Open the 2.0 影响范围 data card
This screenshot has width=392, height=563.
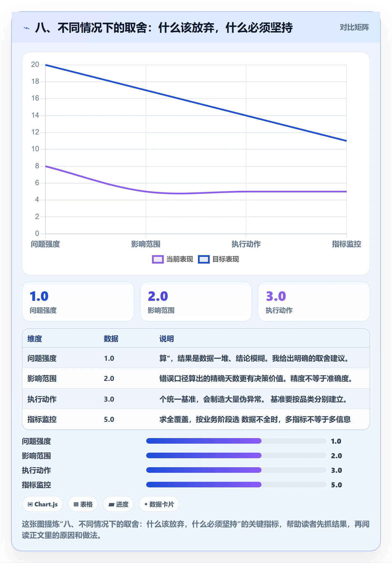click(x=196, y=301)
